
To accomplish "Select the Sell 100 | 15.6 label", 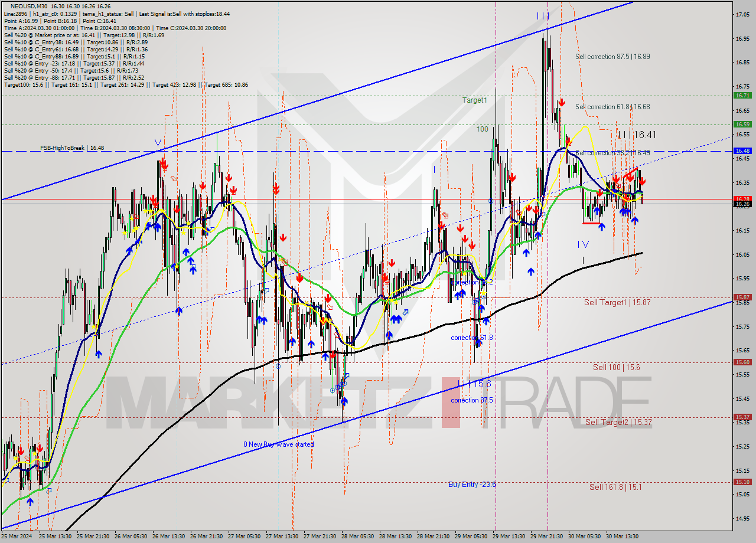I will click(x=617, y=367).
